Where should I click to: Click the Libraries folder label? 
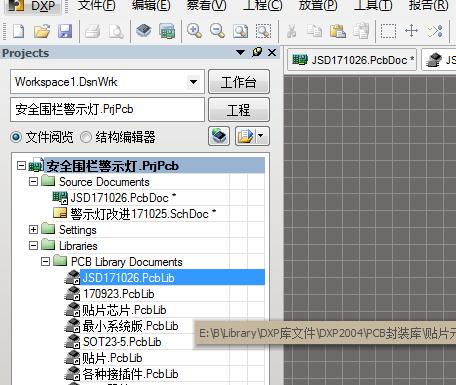(78, 246)
